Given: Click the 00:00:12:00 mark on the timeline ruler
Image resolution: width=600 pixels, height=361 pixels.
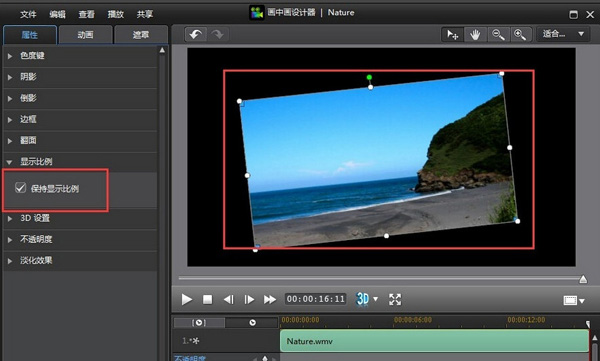Looking at the screenshot, I should 526,320.
